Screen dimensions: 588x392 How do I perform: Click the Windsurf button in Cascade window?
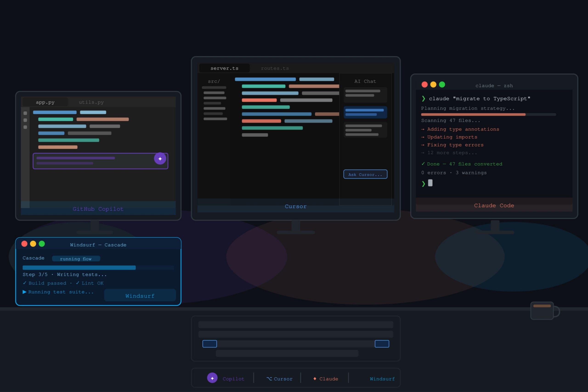pos(140,295)
